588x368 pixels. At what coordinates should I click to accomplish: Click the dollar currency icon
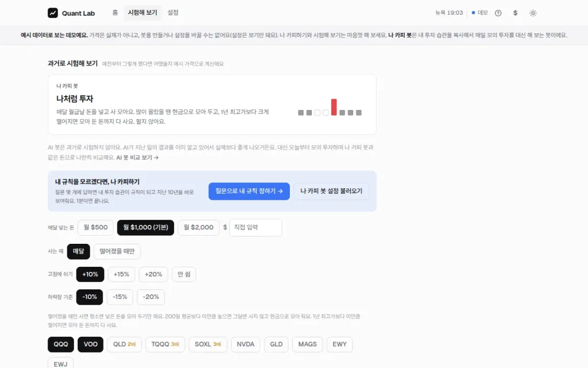click(515, 13)
